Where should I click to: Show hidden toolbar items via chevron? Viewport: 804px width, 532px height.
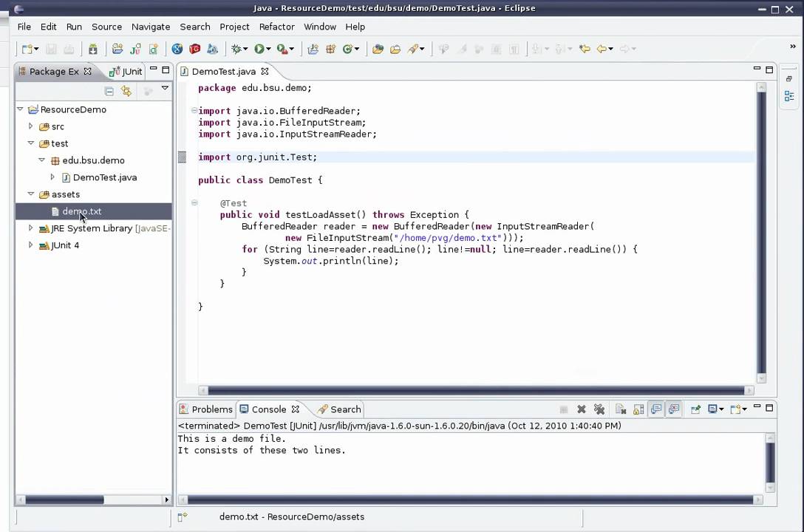click(x=793, y=46)
